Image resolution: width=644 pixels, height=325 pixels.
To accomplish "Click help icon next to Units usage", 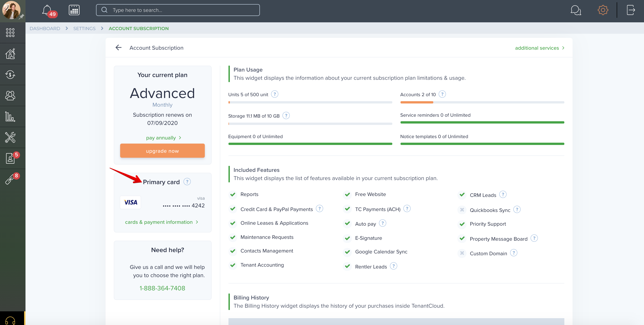I will click(274, 94).
